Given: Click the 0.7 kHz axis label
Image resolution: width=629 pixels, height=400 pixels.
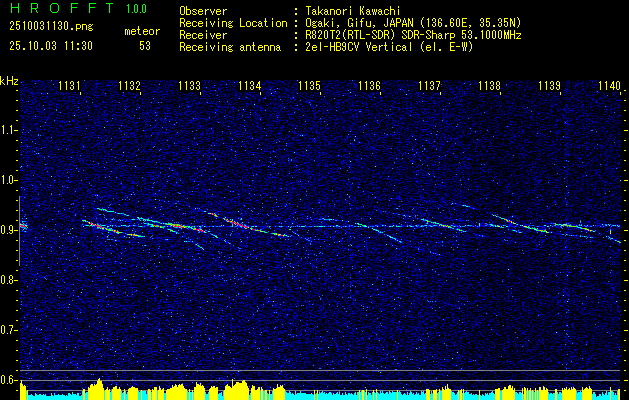Looking at the screenshot, I should [x=8, y=330].
